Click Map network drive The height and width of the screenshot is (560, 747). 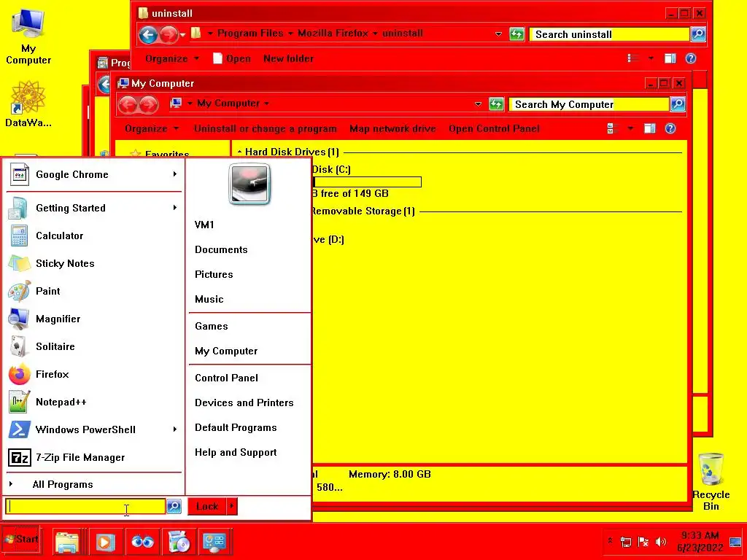click(x=392, y=128)
